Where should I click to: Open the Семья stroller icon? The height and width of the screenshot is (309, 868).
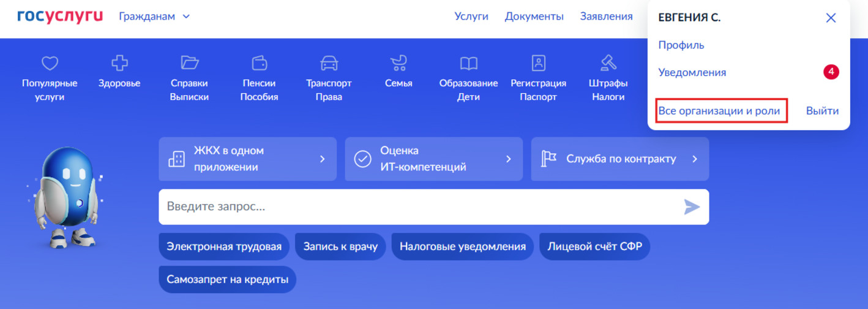point(398,63)
